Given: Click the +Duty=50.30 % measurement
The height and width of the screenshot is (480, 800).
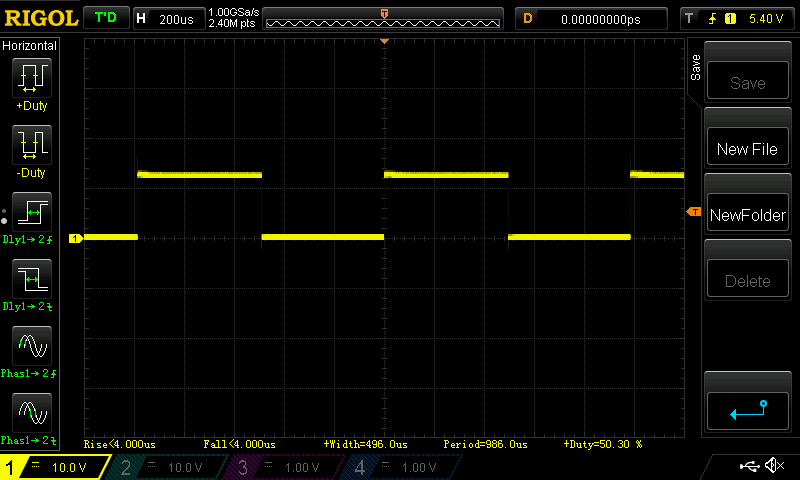Looking at the screenshot, I should (x=603, y=444).
